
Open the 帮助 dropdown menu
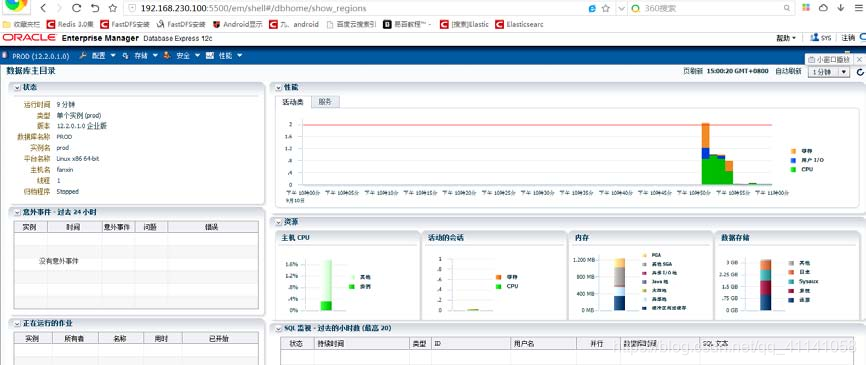786,38
